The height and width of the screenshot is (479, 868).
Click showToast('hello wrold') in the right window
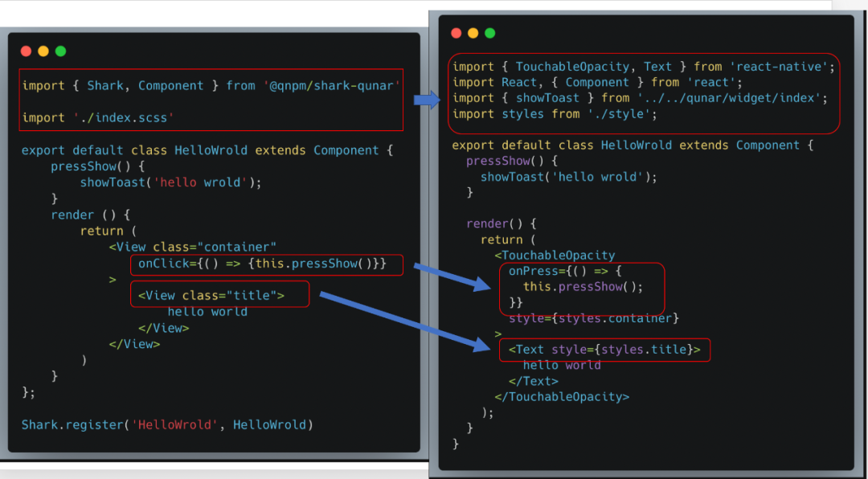[x=569, y=177]
